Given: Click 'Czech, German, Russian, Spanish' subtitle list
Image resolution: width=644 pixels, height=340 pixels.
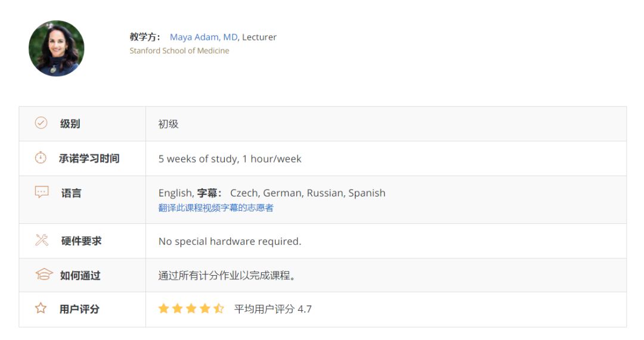Looking at the screenshot, I should (308, 193).
